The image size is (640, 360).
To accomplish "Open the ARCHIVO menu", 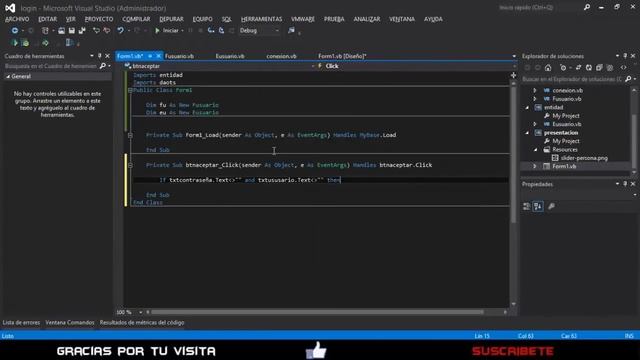I will pyautogui.click(x=17, y=19).
